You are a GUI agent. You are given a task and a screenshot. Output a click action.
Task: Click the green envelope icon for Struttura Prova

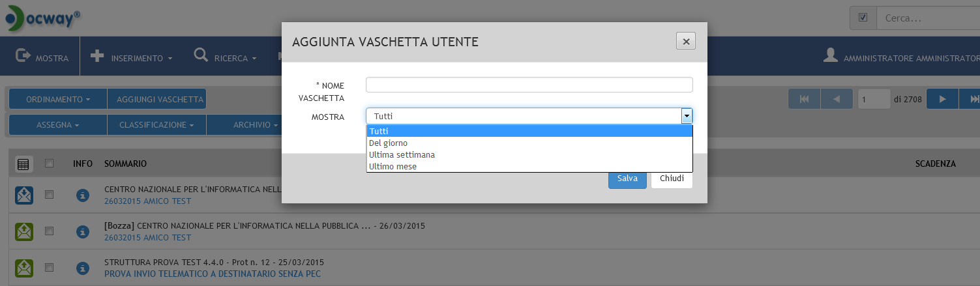(x=24, y=268)
